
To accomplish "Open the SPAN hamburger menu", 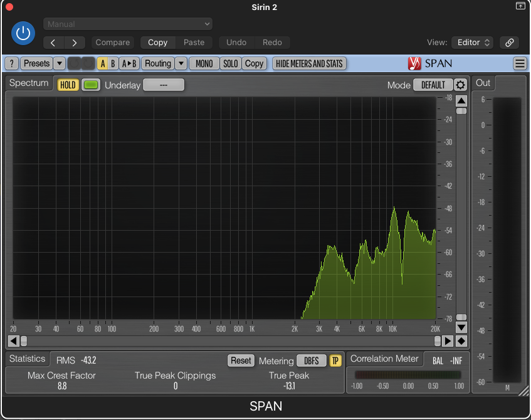I will [x=520, y=63].
